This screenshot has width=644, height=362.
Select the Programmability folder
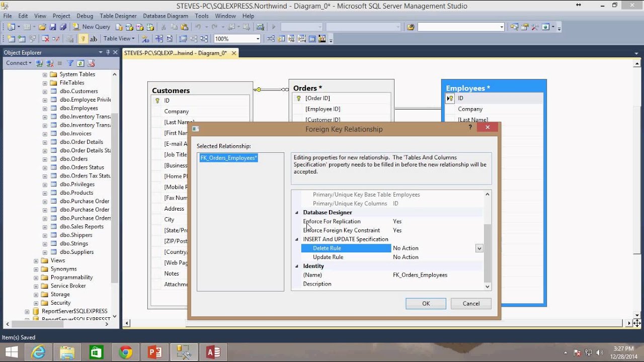coord(71,278)
